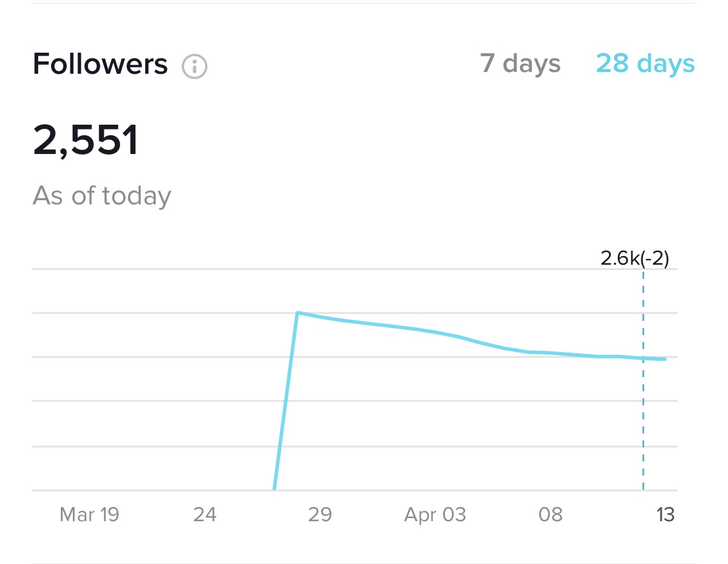
Task: Tap the follower line above 08
Action: [x=550, y=353]
